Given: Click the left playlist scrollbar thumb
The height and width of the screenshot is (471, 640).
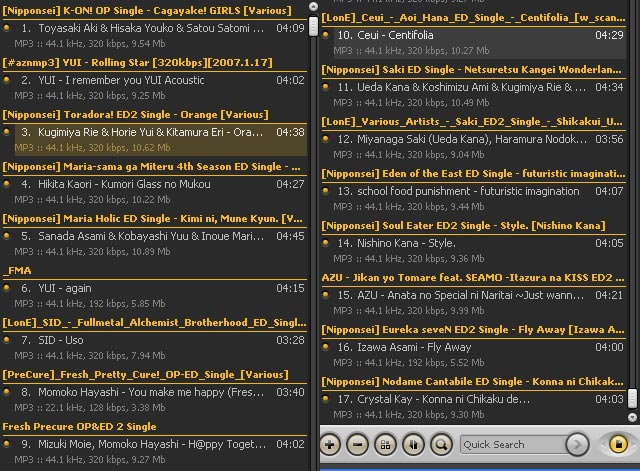Looking at the screenshot, I should (x=313, y=26).
